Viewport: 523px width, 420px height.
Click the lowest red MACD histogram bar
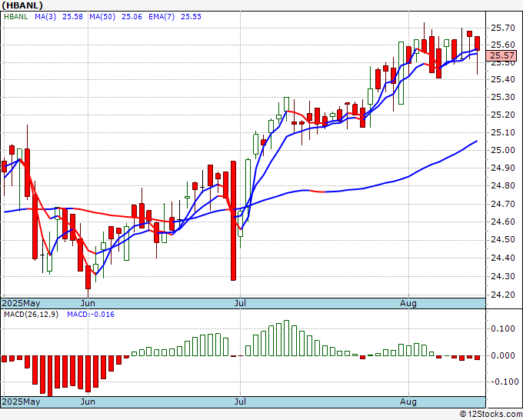pos(50,376)
